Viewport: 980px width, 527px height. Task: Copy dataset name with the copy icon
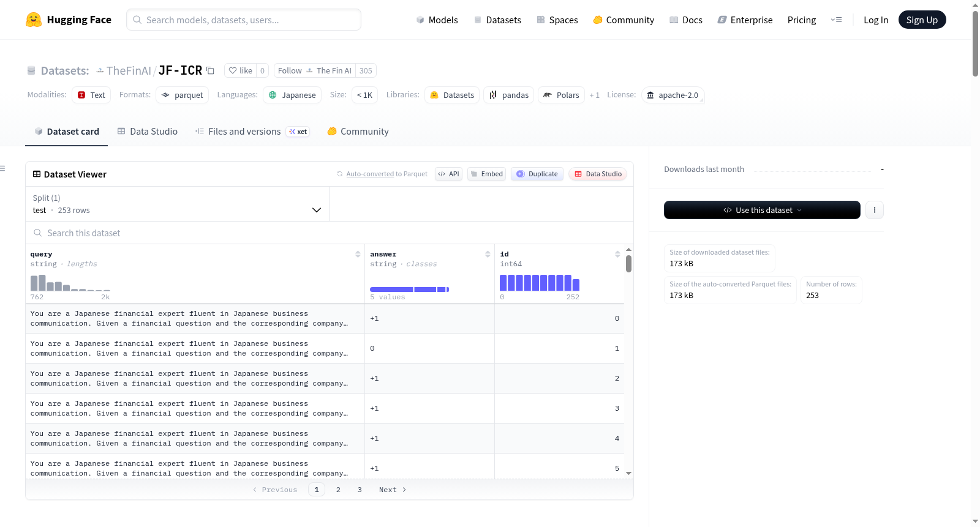point(210,70)
